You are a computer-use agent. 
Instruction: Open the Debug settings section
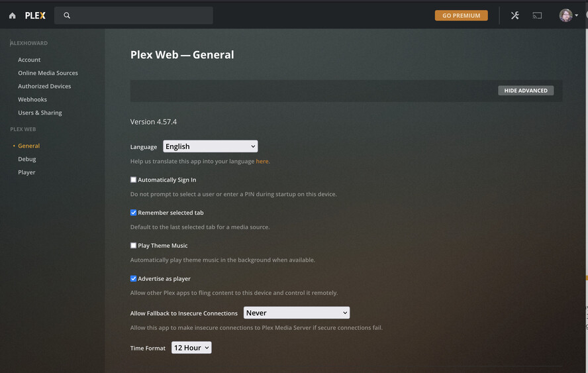click(27, 159)
